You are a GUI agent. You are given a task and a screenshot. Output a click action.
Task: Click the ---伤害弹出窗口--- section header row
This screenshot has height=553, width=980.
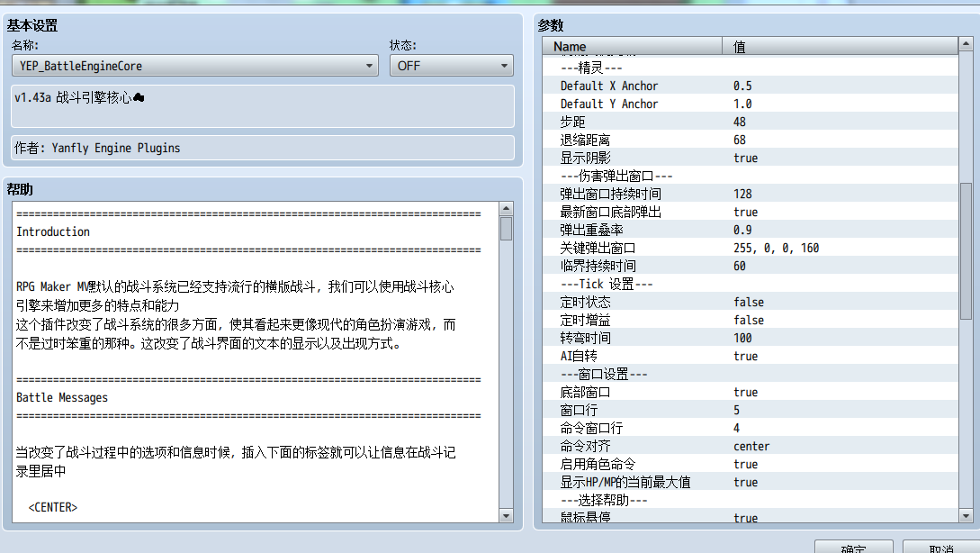click(750, 176)
